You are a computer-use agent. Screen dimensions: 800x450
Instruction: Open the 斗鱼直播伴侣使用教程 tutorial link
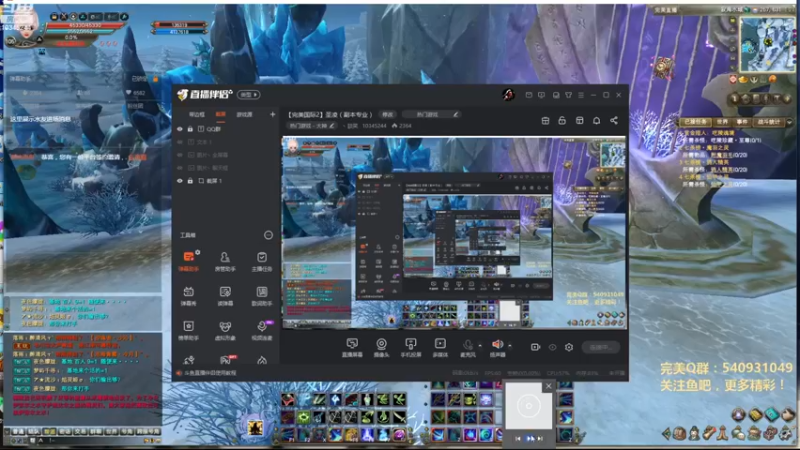pos(210,373)
